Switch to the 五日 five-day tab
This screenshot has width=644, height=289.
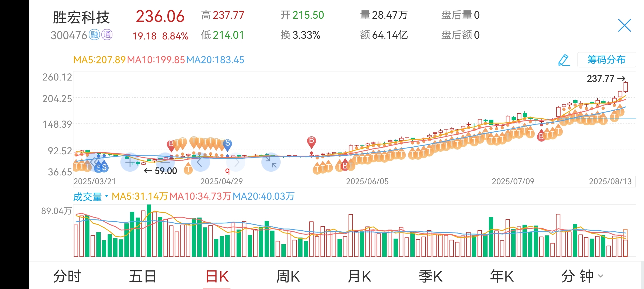[143, 276]
